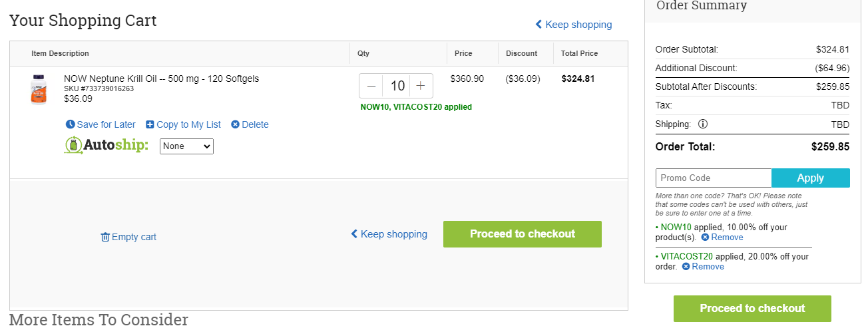Proceed to checkout below Order Summary
The height and width of the screenshot is (328, 868).
click(752, 309)
